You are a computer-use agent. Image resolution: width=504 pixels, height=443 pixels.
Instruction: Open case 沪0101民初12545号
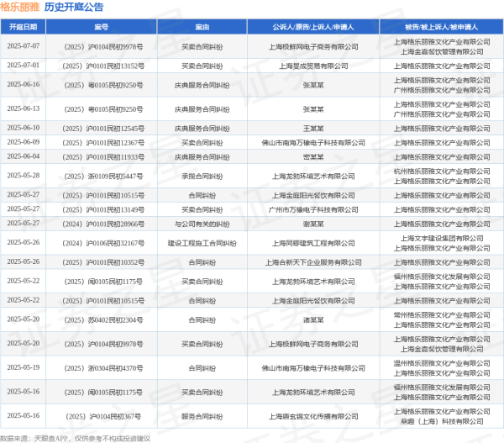[x=102, y=128]
